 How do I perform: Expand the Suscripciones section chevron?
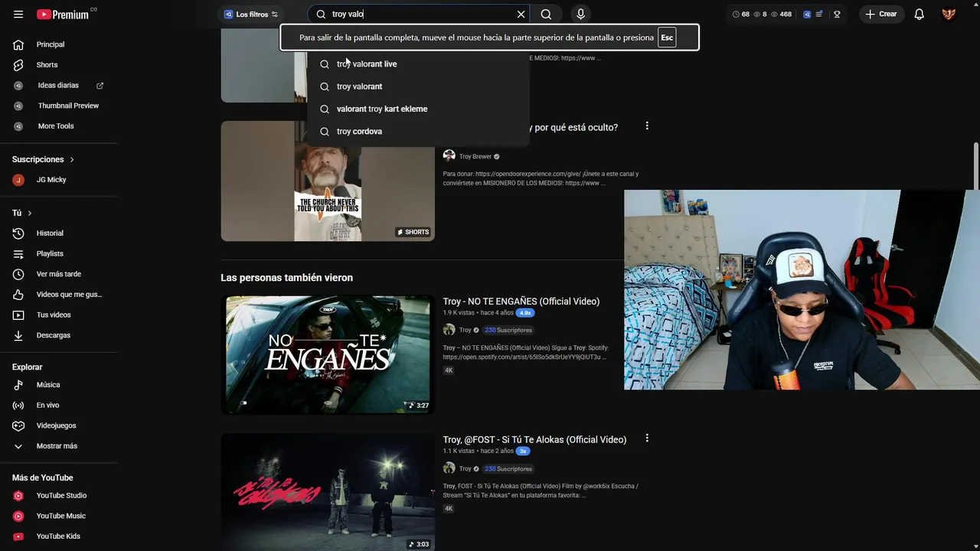pos(72,160)
